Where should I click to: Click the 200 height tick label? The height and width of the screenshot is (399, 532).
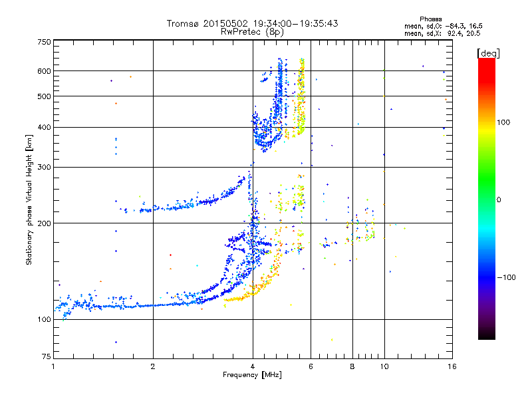point(45,223)
